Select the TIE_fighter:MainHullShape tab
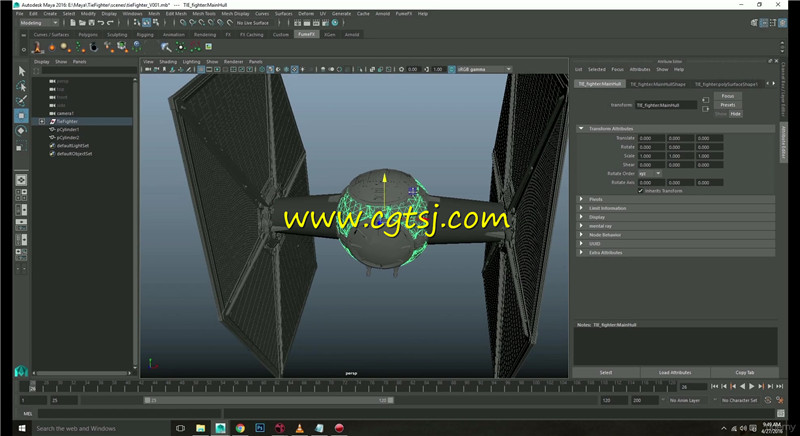The image size is (800, 436). pos(658,84)
